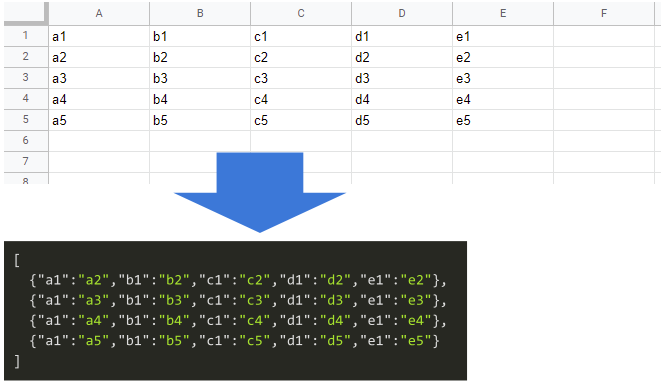This screenshot has height=382, width=664.
Task: Select column F header
Action: point(604,14)
